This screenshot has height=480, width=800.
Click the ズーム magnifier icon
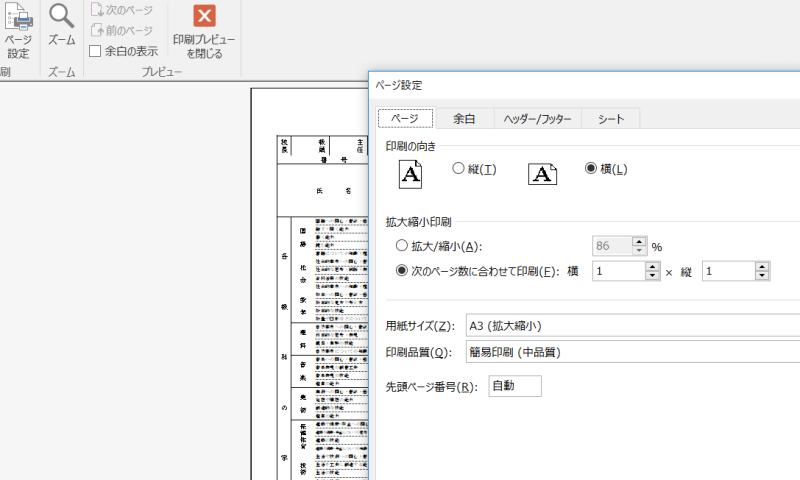61,16
